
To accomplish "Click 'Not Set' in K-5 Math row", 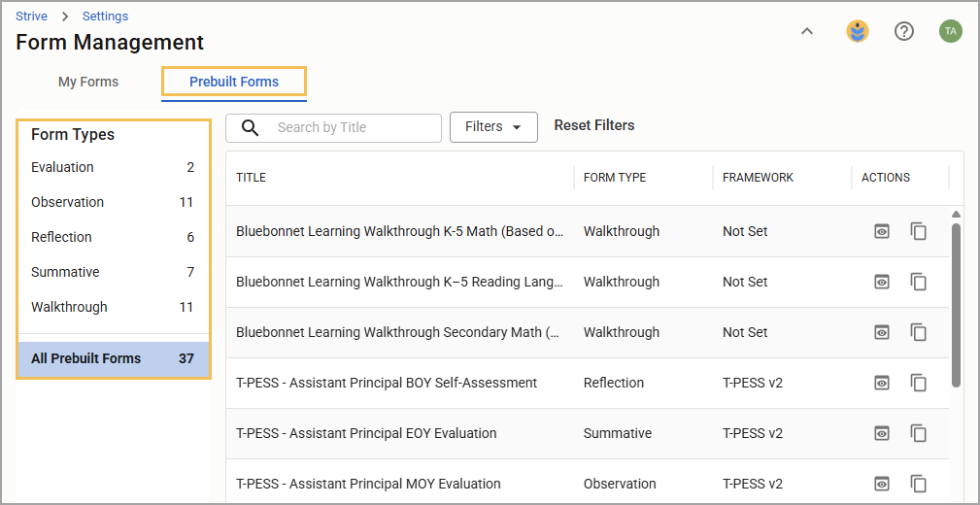I will [x=745, y=231].
